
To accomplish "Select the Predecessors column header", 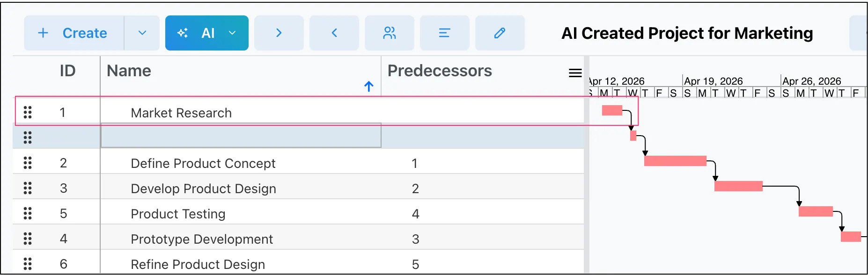I will coord(440,71).
